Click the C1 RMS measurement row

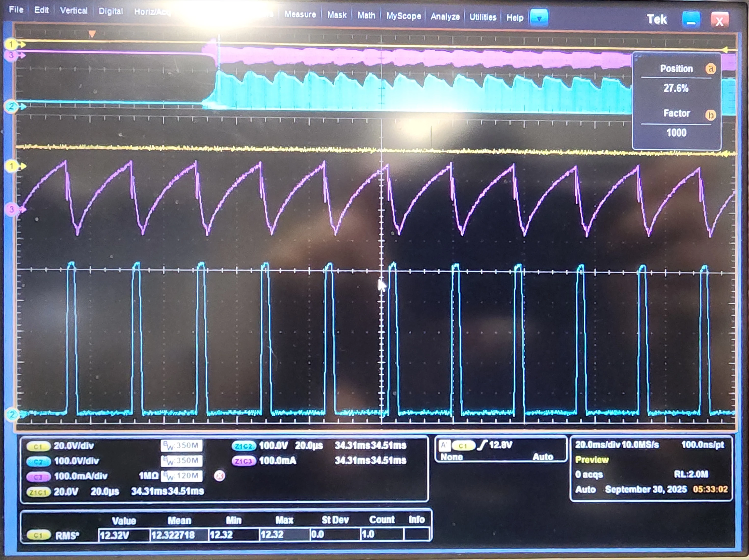pyautogui.click(x=226, y=535)
